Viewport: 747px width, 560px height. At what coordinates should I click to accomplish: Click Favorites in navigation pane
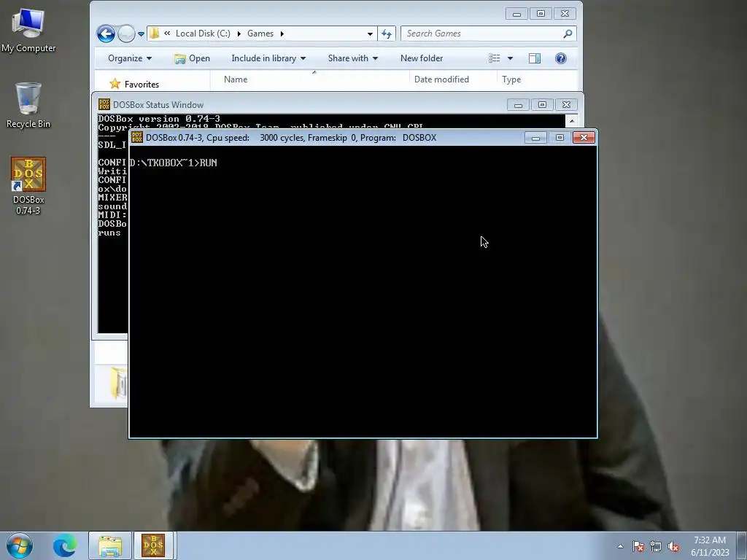click(x=142, y=85)
